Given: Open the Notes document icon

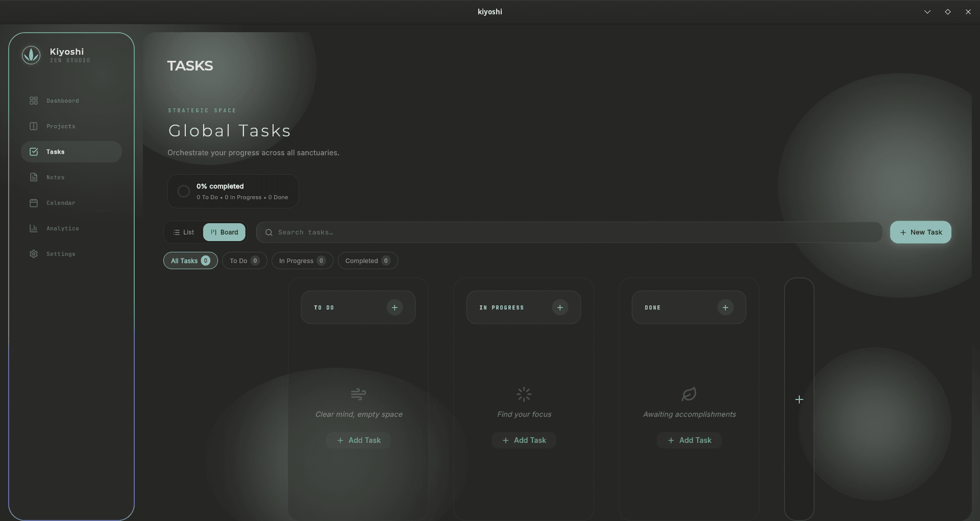Looking at the screenshot, I should coord(34,177).
